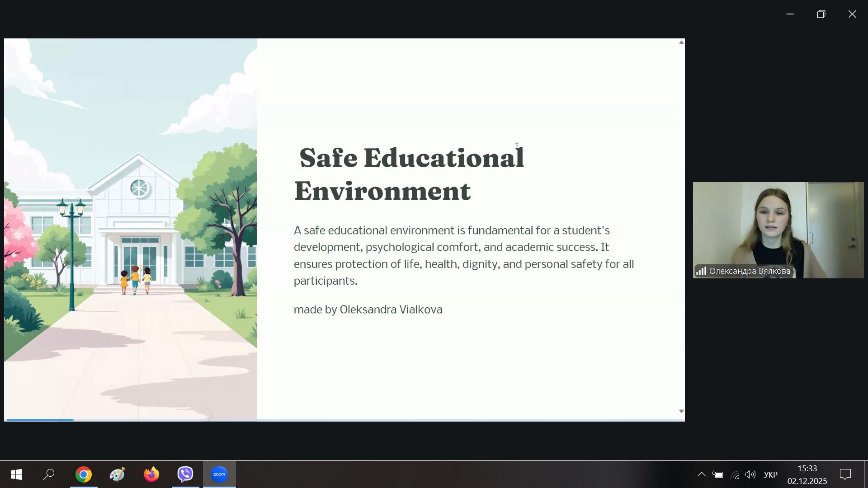Switch to the Viber taskbar icon
Viewport: 868px width, 488px height.
pyautogui.click(x=185, y=474)
